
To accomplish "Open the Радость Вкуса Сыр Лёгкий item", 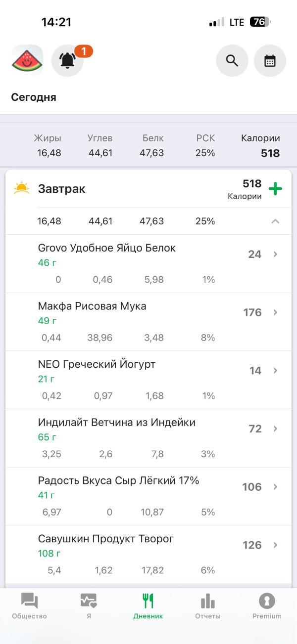I will [x=119, y=480].
